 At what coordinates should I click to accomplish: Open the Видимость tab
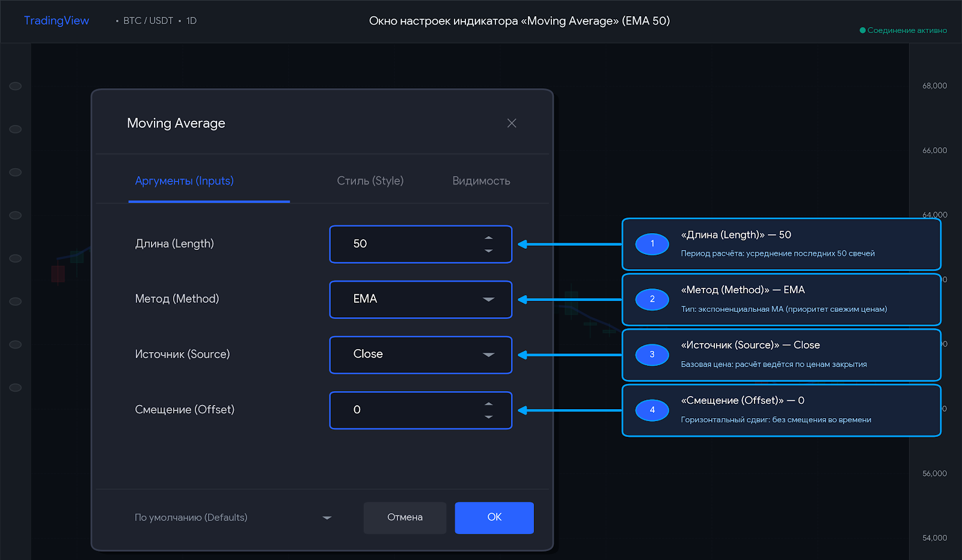point(481,181)
